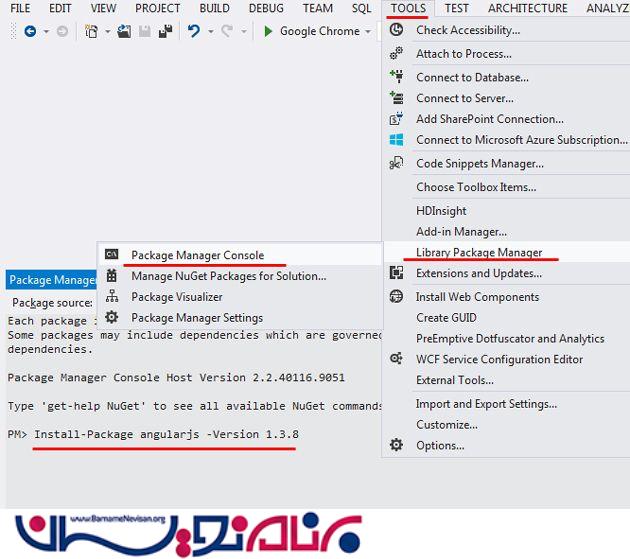
Task: Click the Open File toolbar icon
Action: 124,32
